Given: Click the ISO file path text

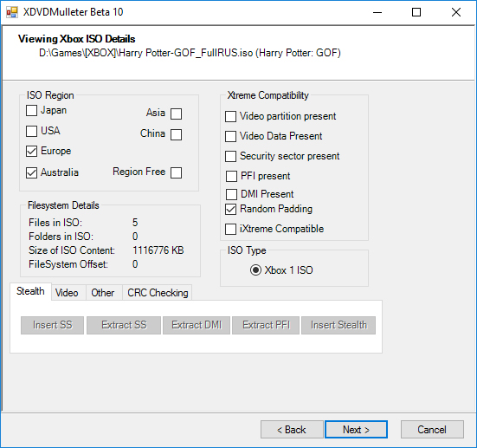Looking at the screenshot, I should click(190, 53).
